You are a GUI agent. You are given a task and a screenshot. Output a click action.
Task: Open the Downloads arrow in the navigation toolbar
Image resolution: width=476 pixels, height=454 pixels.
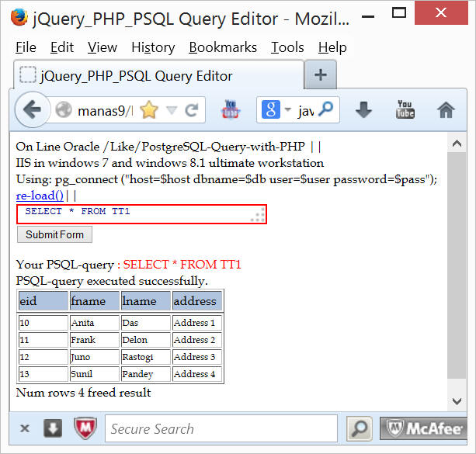[363, 110]
